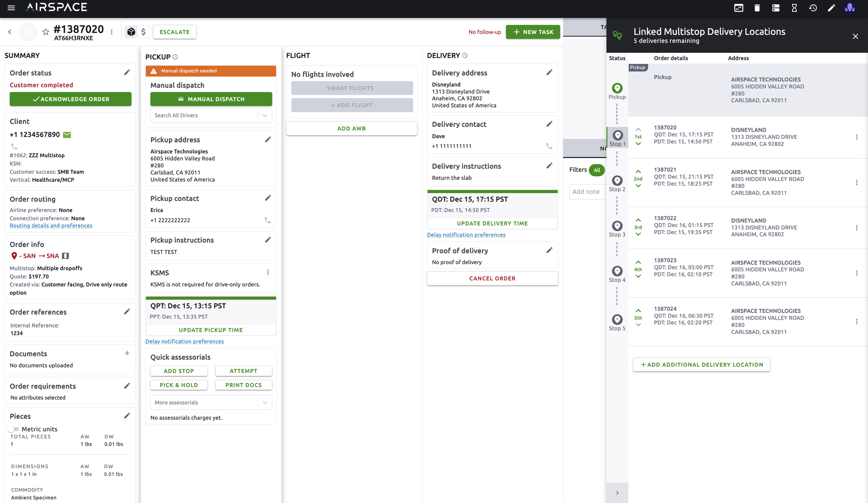Screen dimensions: 868x503
Task: Open KSMS three-dot menu
Action: pyautogui.click(x=268, y=272)
